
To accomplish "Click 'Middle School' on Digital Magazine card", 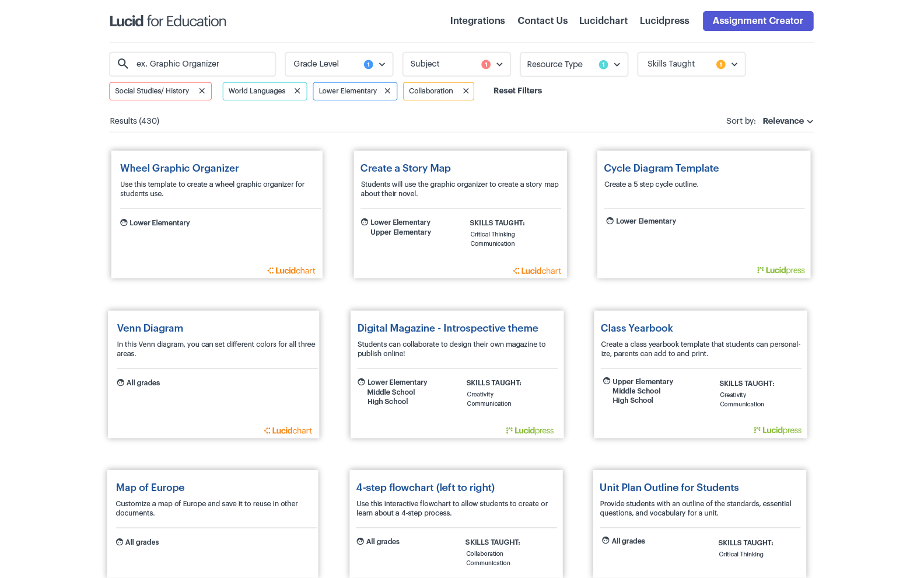I will click(391, 392).
